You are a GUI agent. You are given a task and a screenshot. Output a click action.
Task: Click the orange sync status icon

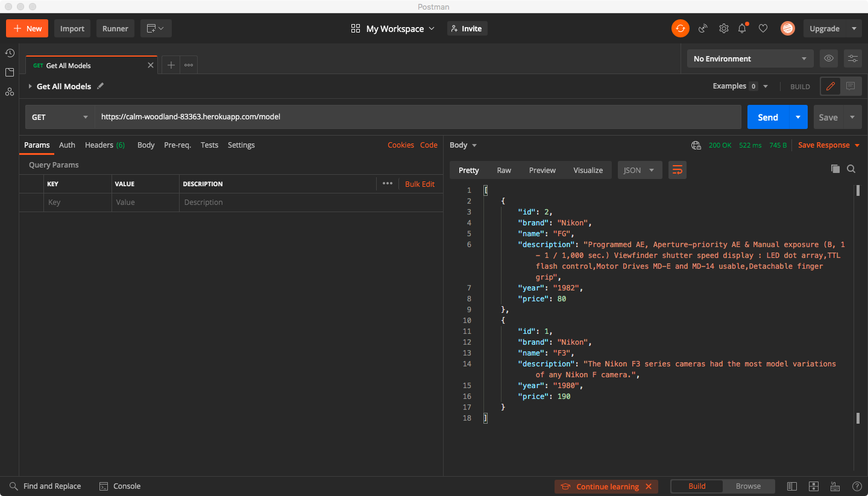point(681,28)
